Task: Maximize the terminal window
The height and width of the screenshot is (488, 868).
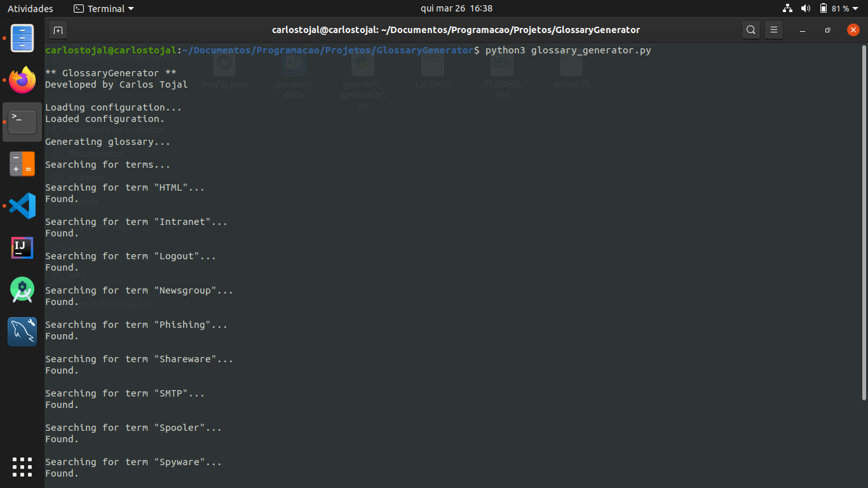Action: click(x=827, y=30)
